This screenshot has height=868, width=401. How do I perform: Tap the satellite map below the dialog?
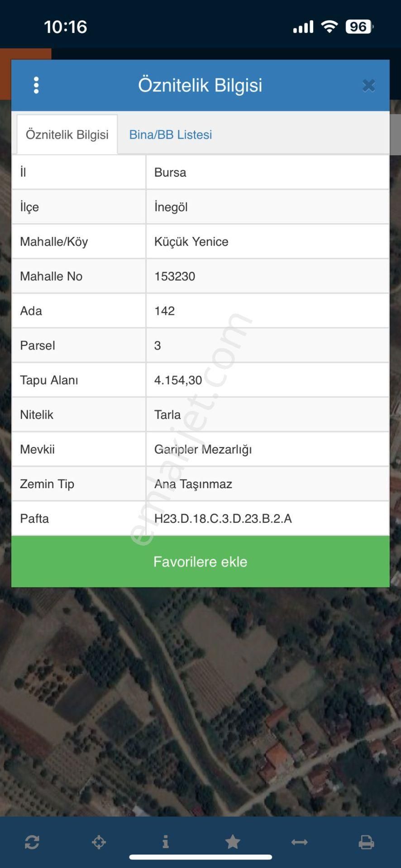(x=200, y=701)
